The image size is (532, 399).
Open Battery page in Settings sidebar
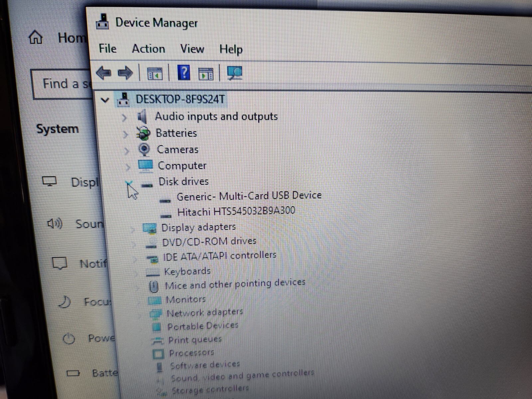point(93,373)
